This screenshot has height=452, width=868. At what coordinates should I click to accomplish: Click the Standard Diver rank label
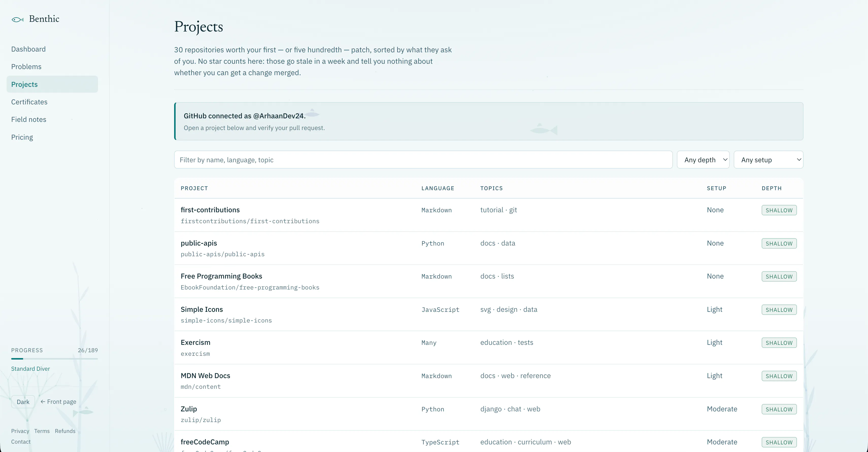pos(30,369)
